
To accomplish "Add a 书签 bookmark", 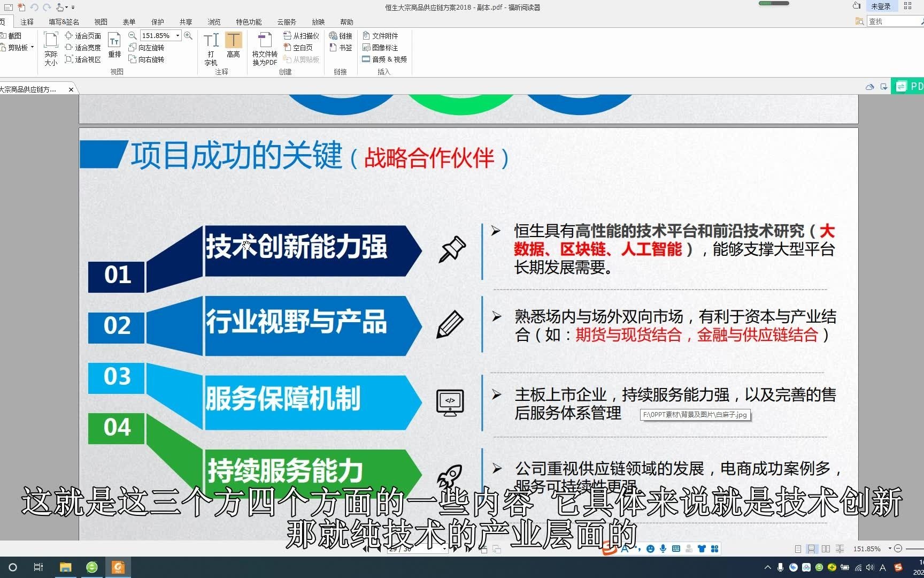I will coord(341,48).
